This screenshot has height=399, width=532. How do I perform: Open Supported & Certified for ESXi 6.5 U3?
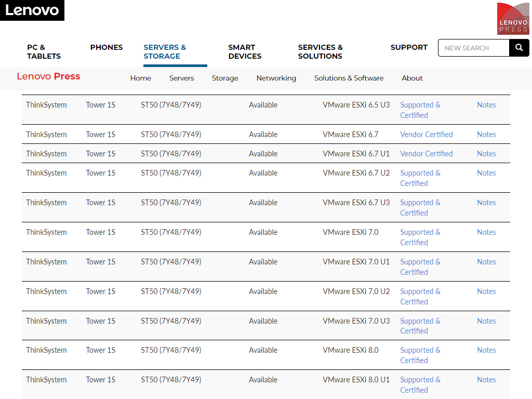pos(420,110)
